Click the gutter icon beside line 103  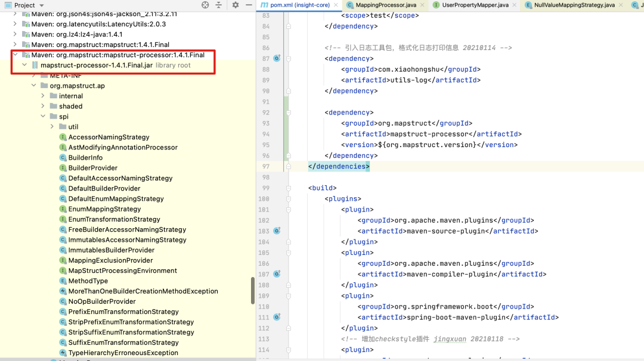275,231
